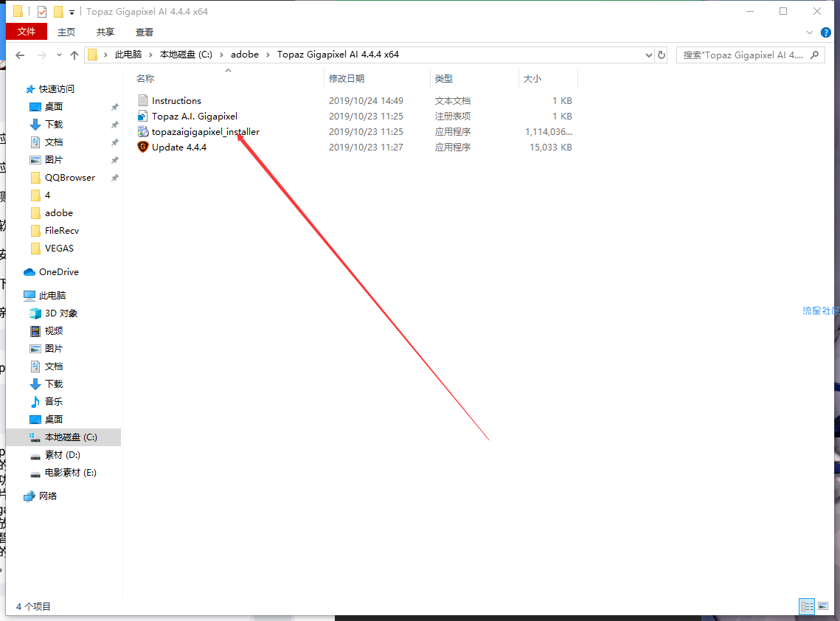Go back with the left arrow button
This screenshot has height=621, width=840.
pos(20,55)
